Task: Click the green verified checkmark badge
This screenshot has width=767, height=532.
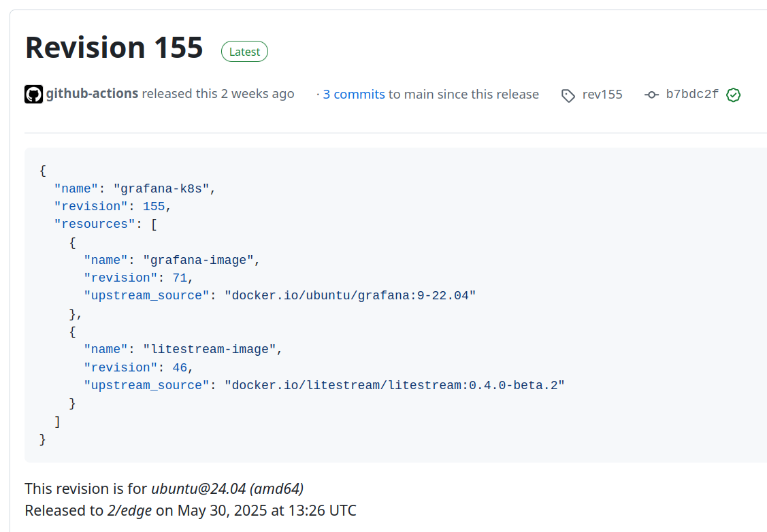Action: click(733, 95)
